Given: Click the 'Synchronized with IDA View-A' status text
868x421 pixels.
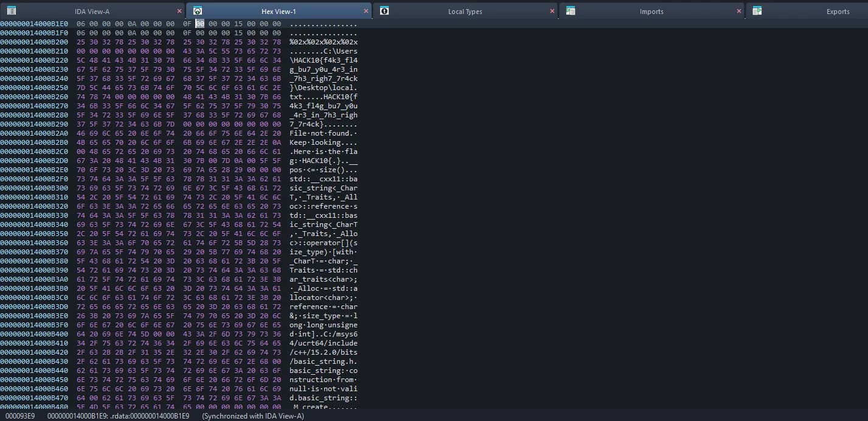Looking at the screenshot, I should (253, 416).
